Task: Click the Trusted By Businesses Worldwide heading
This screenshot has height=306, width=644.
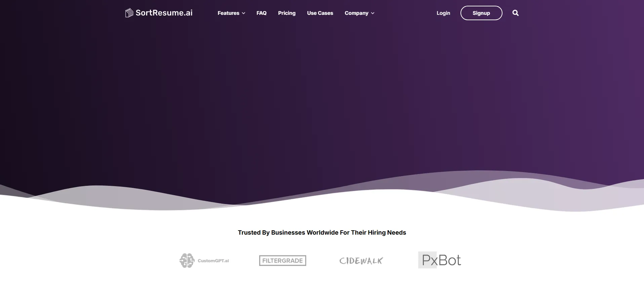Action: pos(322,233)
